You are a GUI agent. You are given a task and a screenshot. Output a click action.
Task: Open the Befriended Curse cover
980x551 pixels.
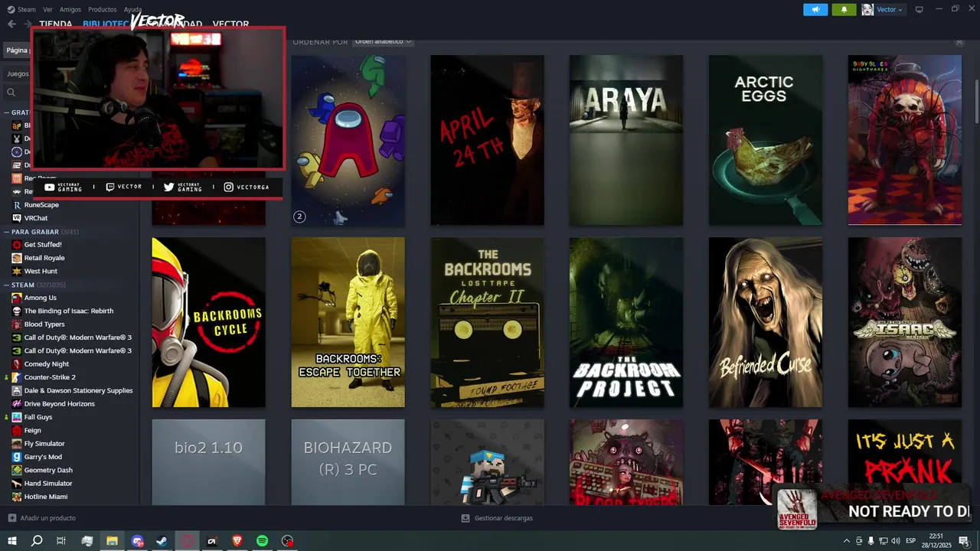tap(766, 322)
